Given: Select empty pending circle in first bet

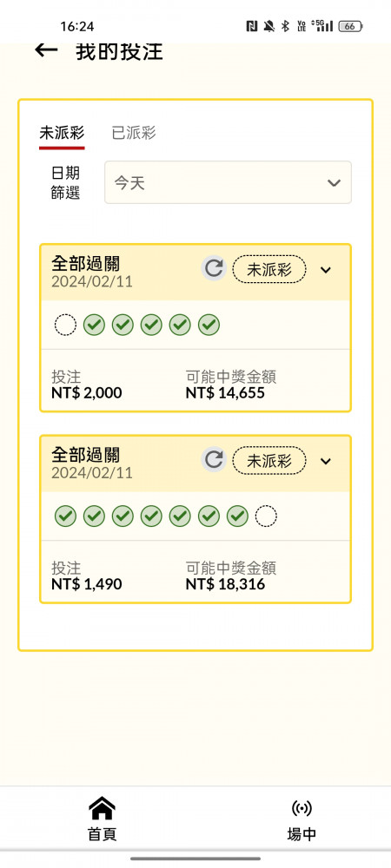Looking at the screenshot, I should click(65, 325).
